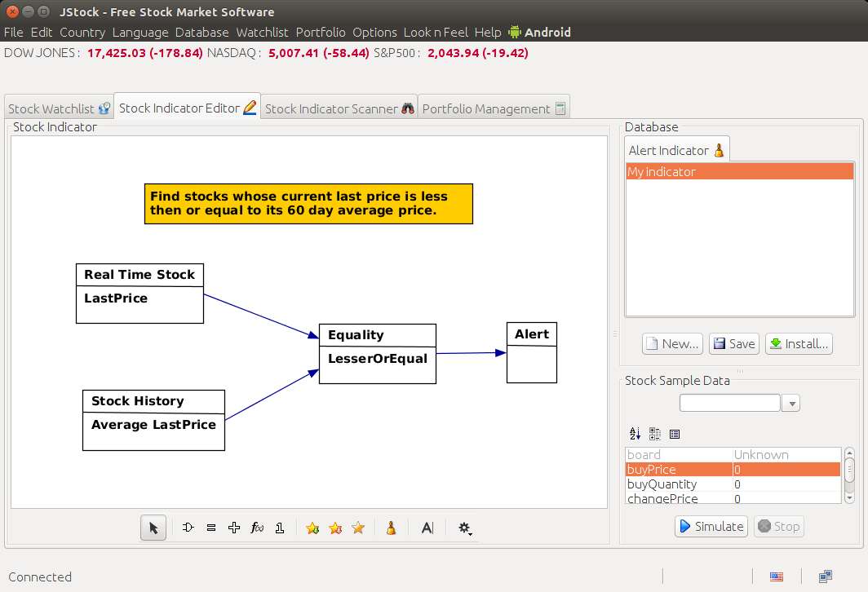Click the description list icon for sample data
The width and height of the screenshot is (868, 592).
(x=674, y=434)
